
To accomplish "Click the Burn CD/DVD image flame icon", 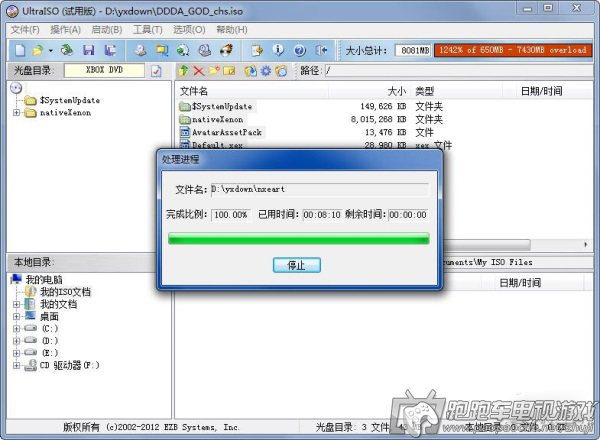I will pyautogui.click(x=226, y=50).
